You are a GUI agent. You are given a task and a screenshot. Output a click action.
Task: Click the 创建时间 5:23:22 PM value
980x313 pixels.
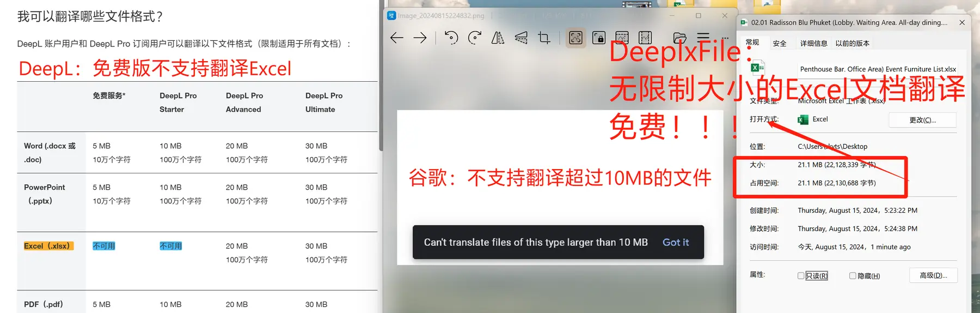pos(857,210)
